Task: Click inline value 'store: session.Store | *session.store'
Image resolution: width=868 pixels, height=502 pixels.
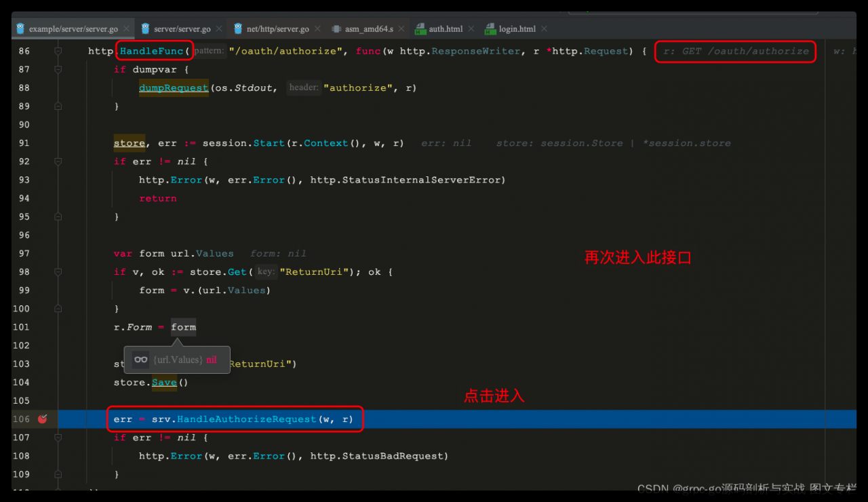Action: [614, 143]
